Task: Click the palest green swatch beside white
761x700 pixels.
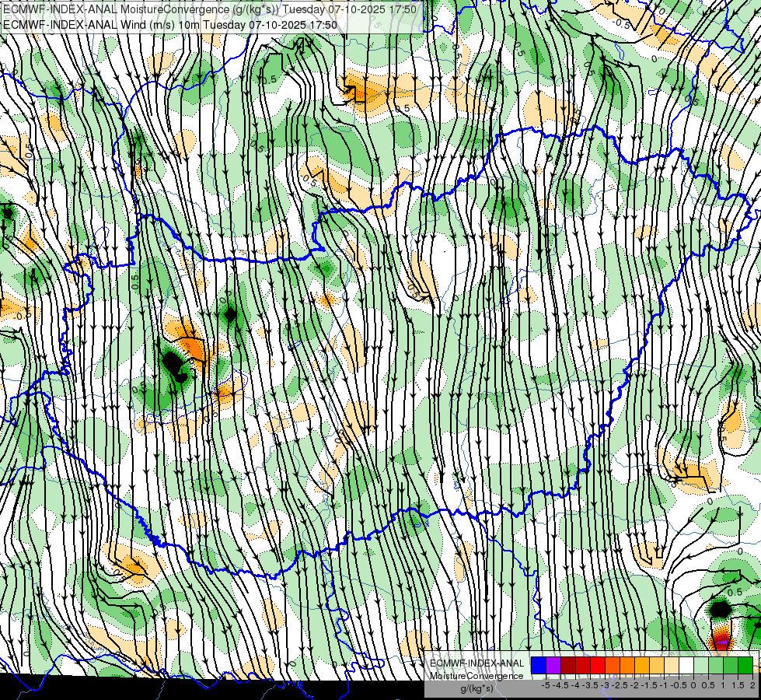Action: (701, 666)
